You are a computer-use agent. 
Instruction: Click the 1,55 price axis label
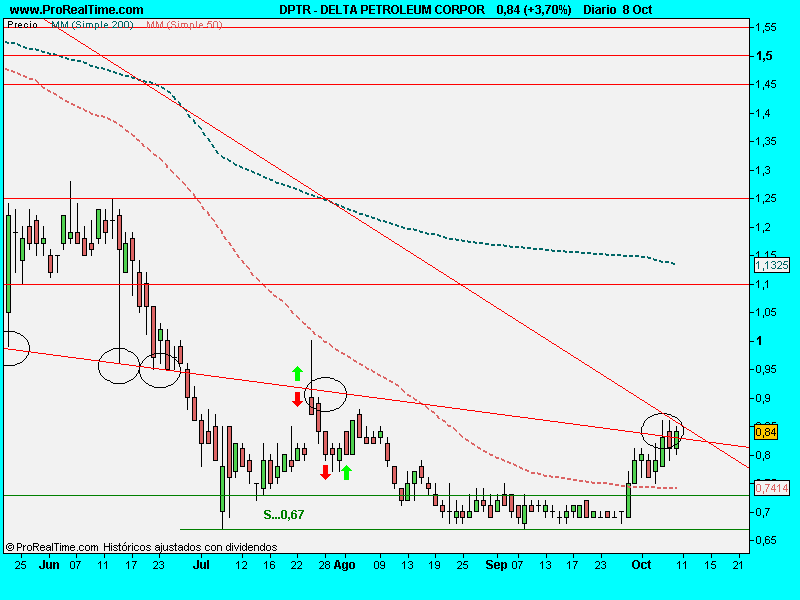point(766,28)
